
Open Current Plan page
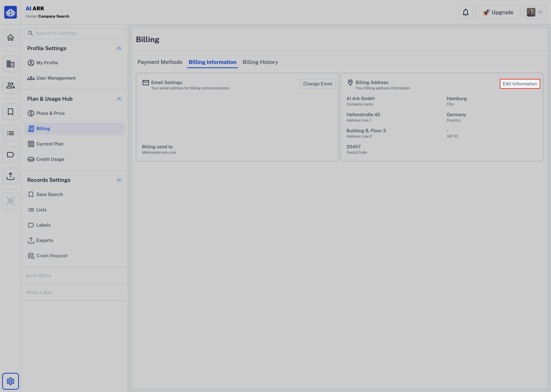point(75,144)
